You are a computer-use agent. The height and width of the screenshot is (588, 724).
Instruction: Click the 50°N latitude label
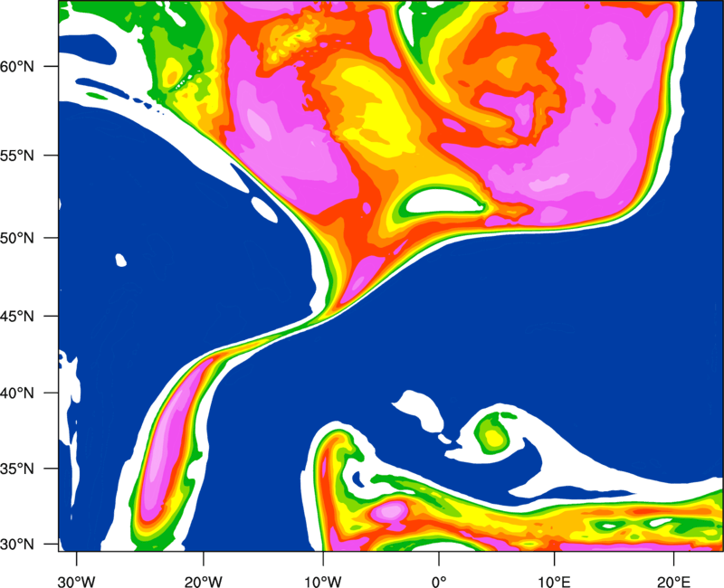17,238
